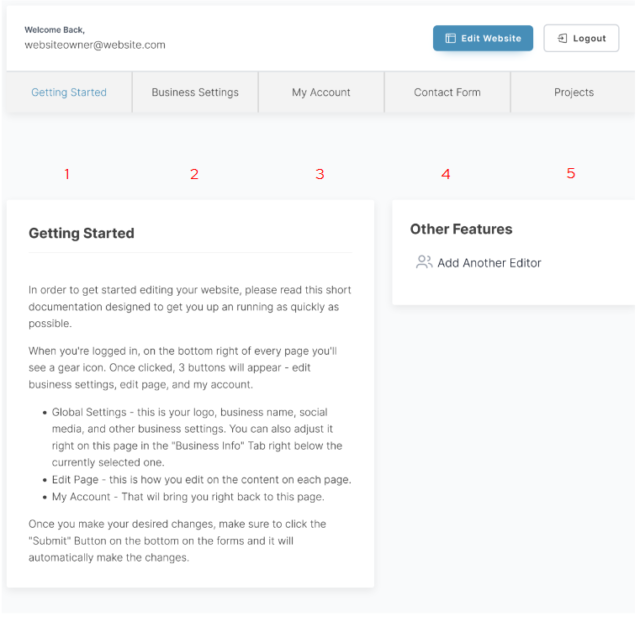Open the Projects tab

tap(574, 92)
